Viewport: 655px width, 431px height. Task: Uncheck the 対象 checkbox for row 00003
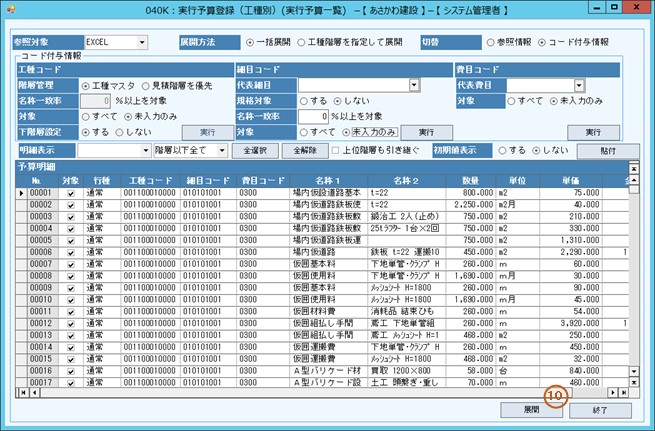click(70, 215)
